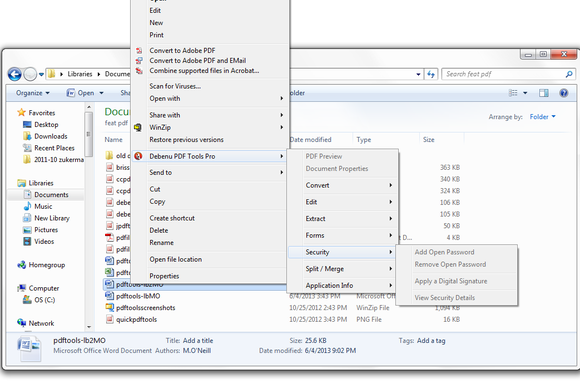Click Libraries in the address breadcrumb
The image size is (580, 388).
tap(80, 74)
